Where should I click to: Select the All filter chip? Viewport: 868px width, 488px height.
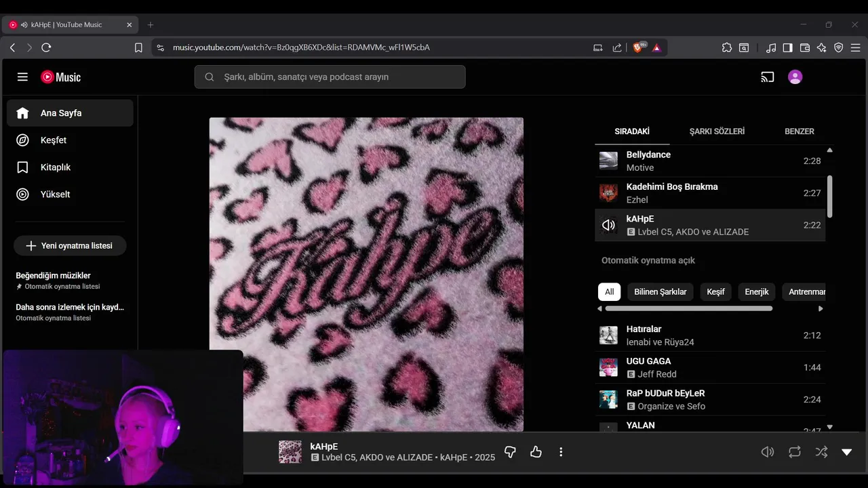click(x=610, y=291)
